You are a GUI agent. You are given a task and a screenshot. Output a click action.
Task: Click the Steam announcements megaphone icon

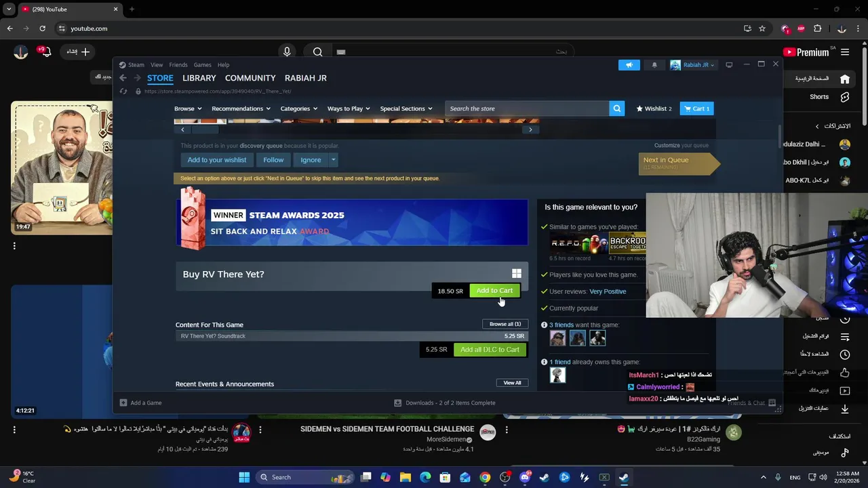(x=629, y=65)
